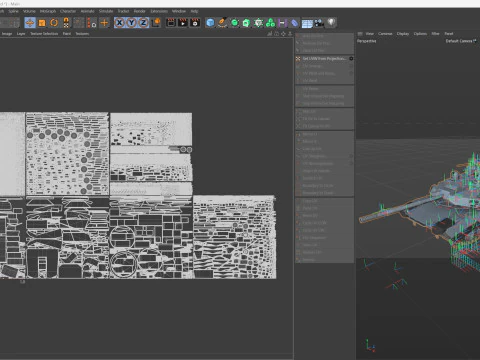Click the light bulb icon
The width and height of the screenshot is (480, 360).
[331, 22]
